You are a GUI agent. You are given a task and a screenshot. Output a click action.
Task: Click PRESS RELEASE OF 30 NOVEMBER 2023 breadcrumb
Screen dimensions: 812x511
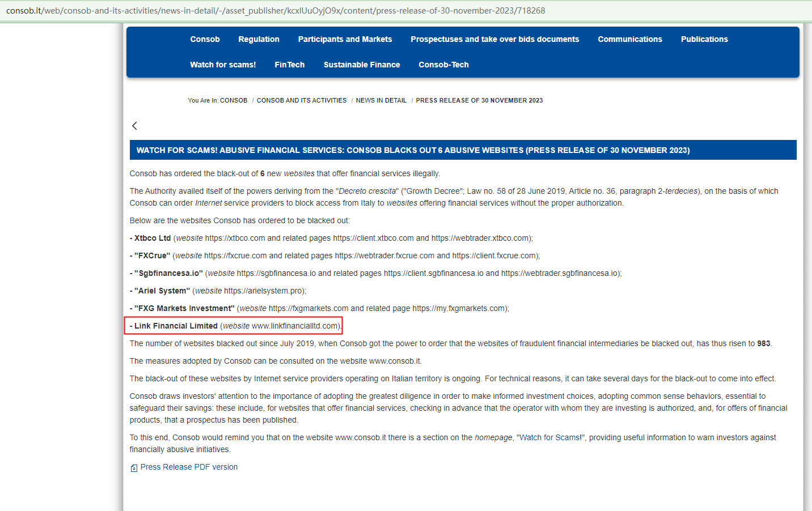tap(479, 100)
